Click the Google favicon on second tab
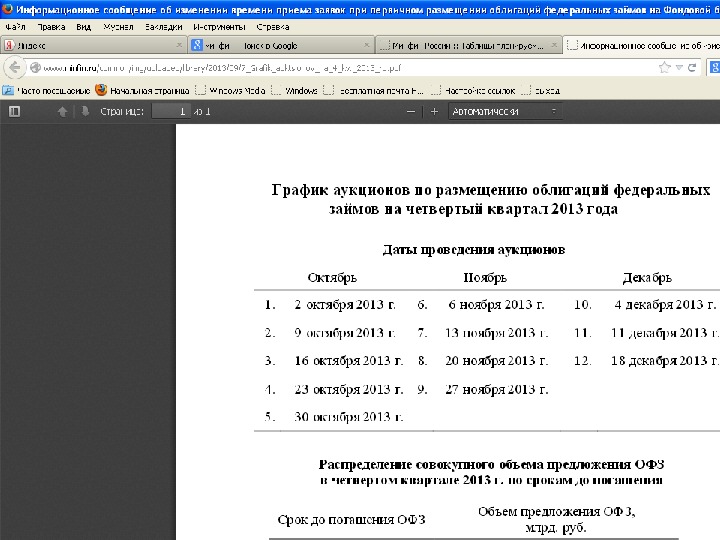Image resolution: width=720 pixels, height=540 pixels. click(x=197, y=45)
